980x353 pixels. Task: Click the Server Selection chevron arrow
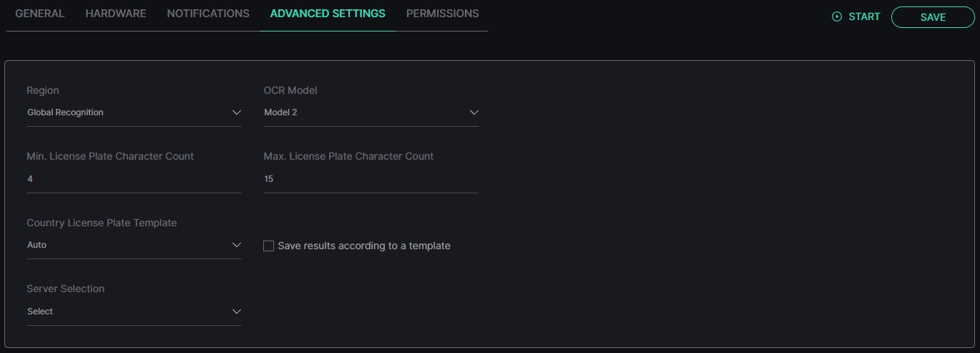[237, 311]
